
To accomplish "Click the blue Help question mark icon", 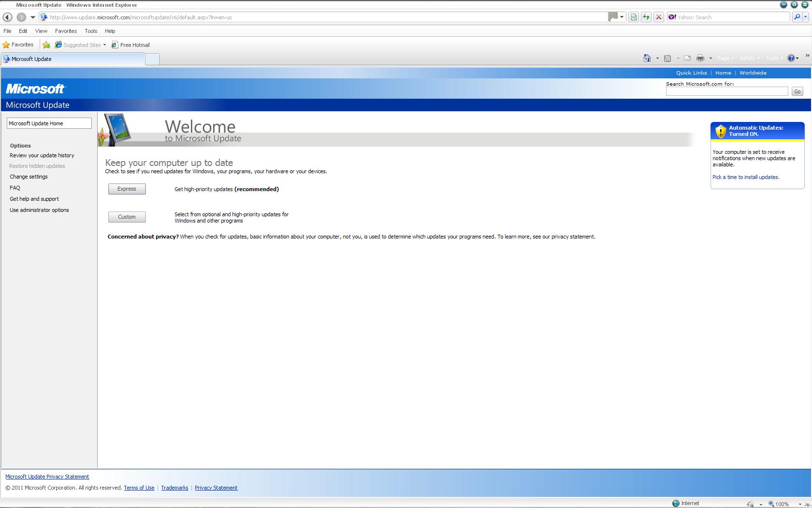I will click(791, 58).
